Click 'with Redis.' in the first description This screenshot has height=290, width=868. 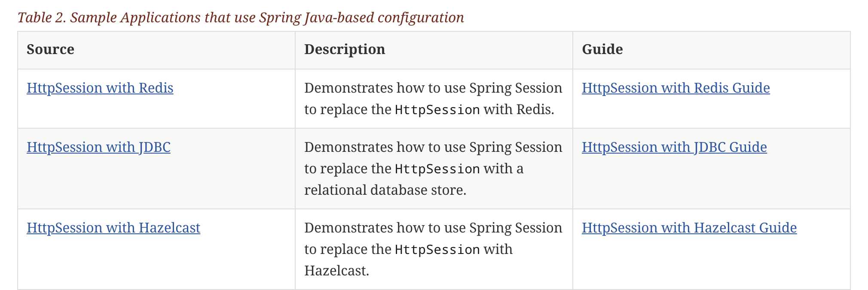(519, 110)
